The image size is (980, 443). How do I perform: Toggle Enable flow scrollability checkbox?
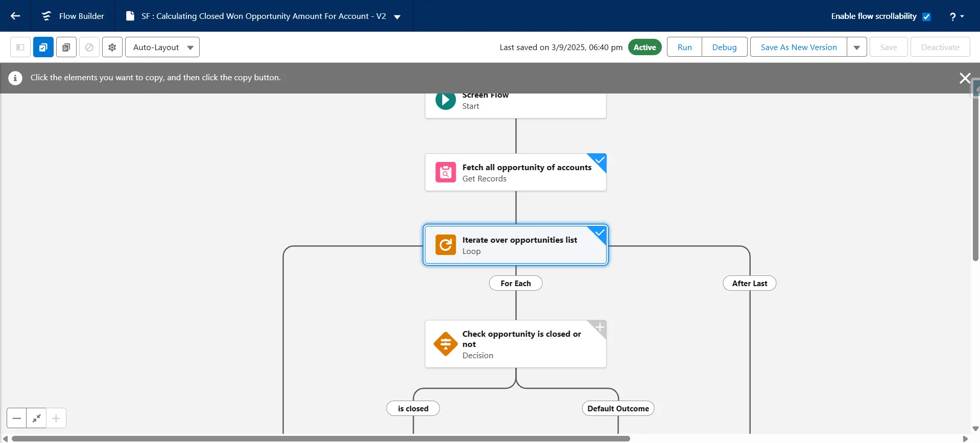926,16
